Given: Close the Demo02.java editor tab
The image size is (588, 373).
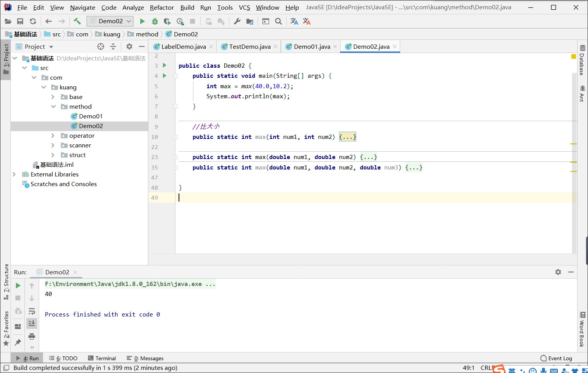Looking at the screenshot, I should (x=395, y=46).
